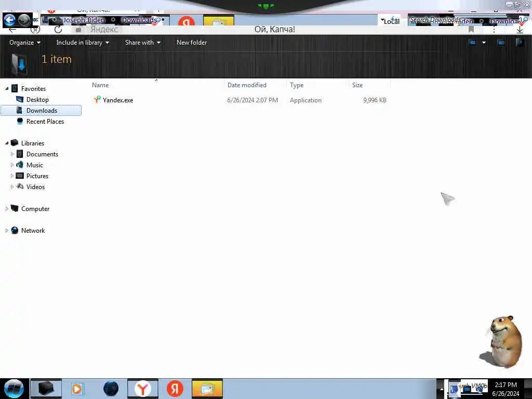Collapse the Favorites section
The height and width of the screenshot is (399, 532).
click(7, 88)
